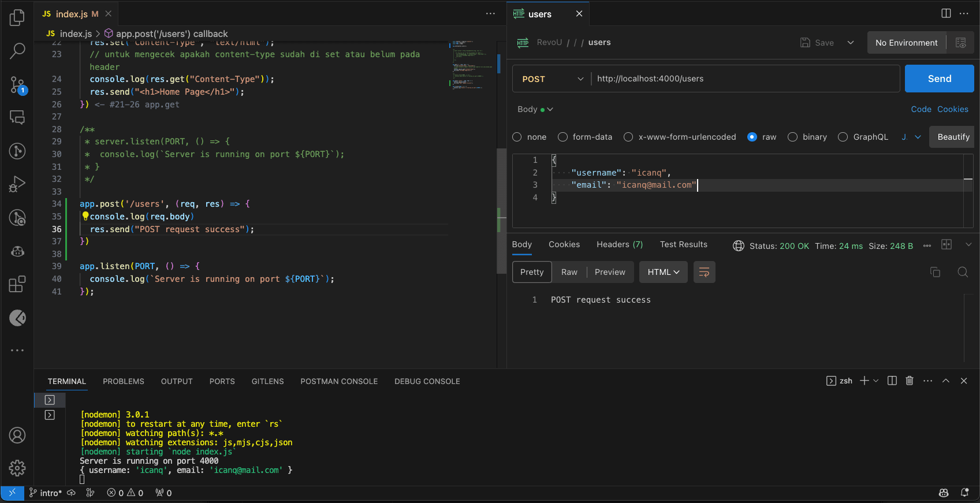Viewport: 980px width, 503px height.
Task: Copy the response body
Action: (x=935, y=272)
